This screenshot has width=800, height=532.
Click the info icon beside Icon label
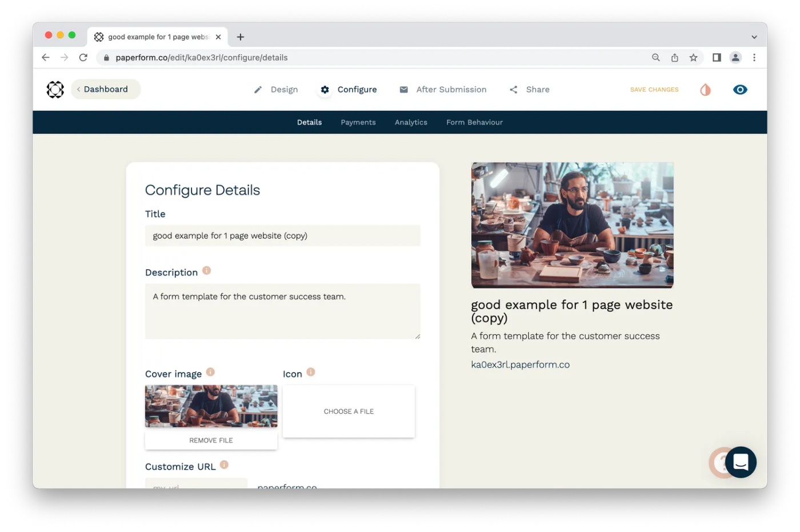tap(311, 372)
